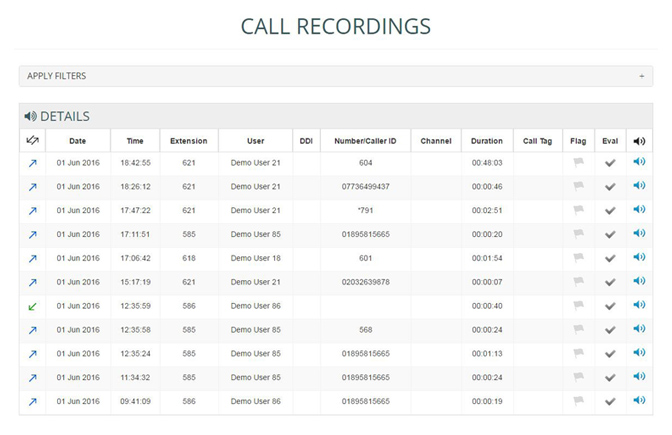Play recording for 17:47:22 call
Viewport: 672px width, 435px height.
pyautogui.click(x=639, y=209)
